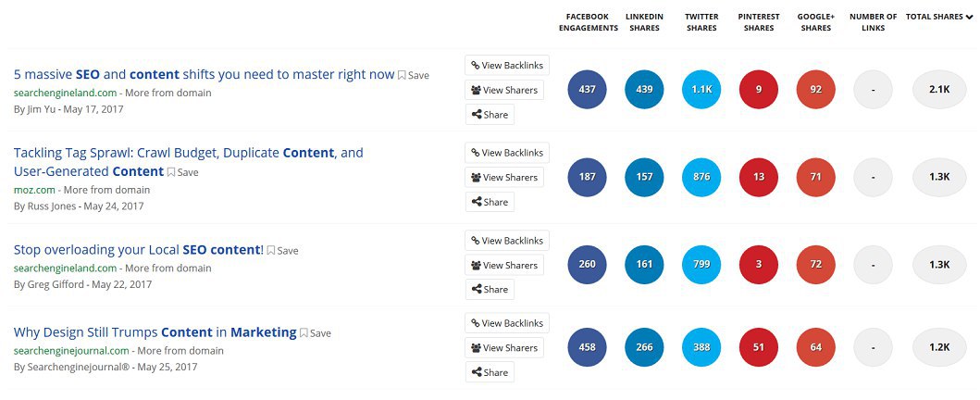The image size is (980, 400).
Task: Click Twitter shares circle showing 1.1K
Action: click(x=701, y=90)
